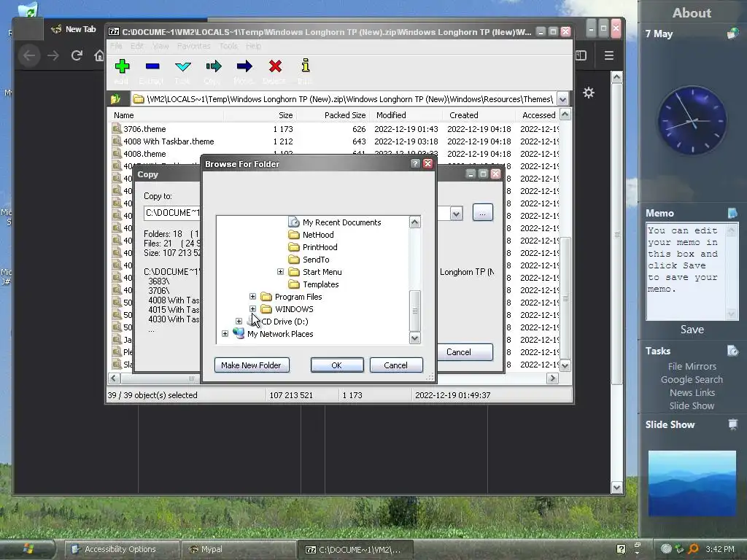This screenshot has height=560, width=747.
Task: Click the up-folder icon beside the address bar
Action: coord(116,99)
